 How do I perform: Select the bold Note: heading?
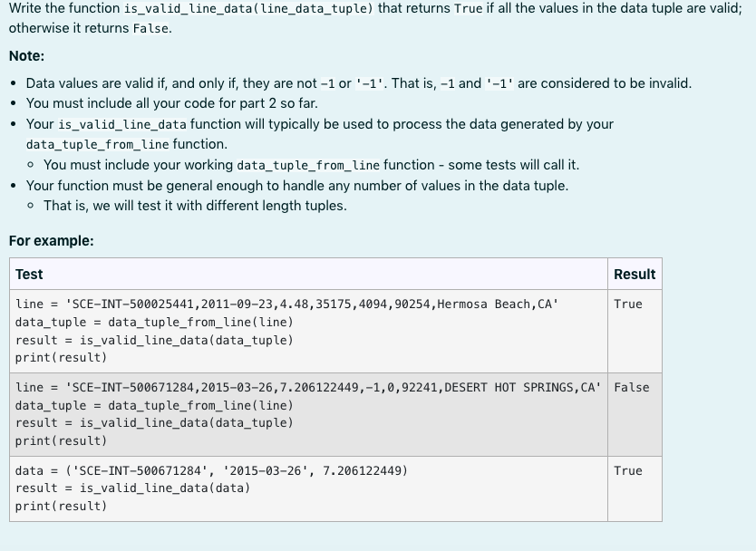(24, 56)
